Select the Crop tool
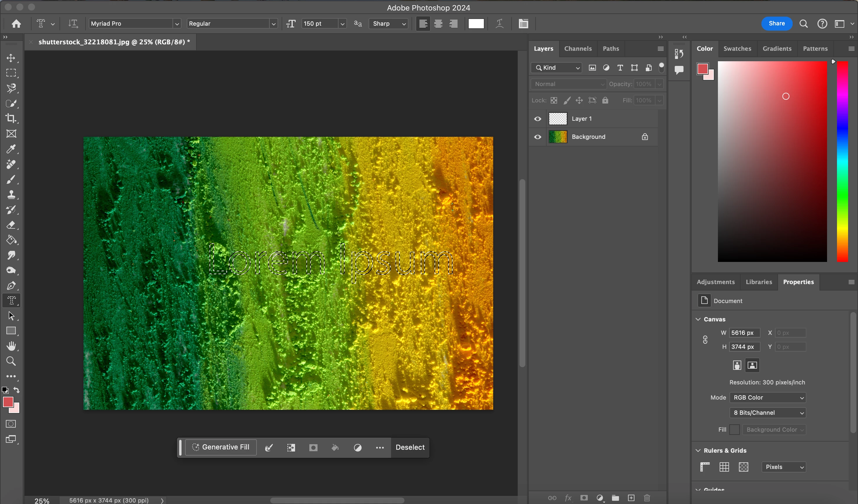 click(11, 118)
